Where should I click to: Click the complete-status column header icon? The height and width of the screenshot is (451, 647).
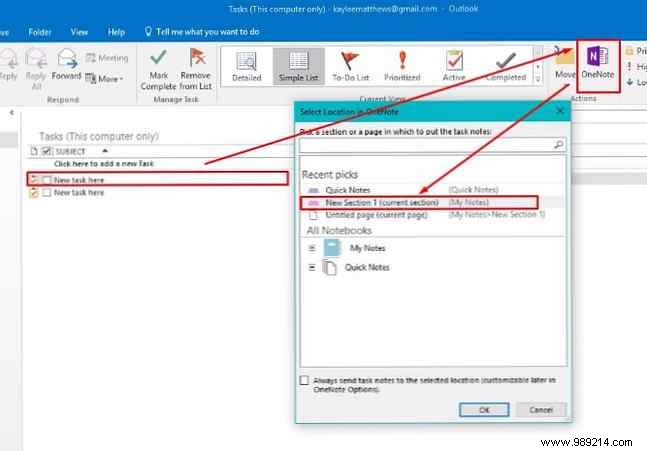47,151
